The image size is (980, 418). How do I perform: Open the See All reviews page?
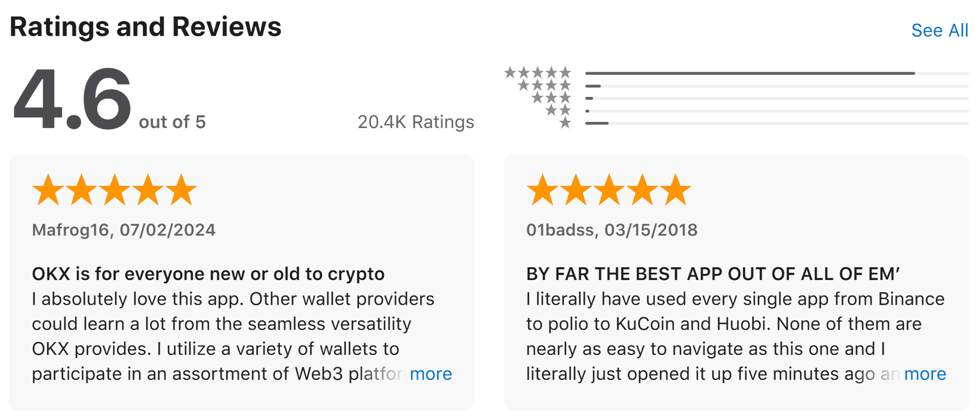point(939,30)
